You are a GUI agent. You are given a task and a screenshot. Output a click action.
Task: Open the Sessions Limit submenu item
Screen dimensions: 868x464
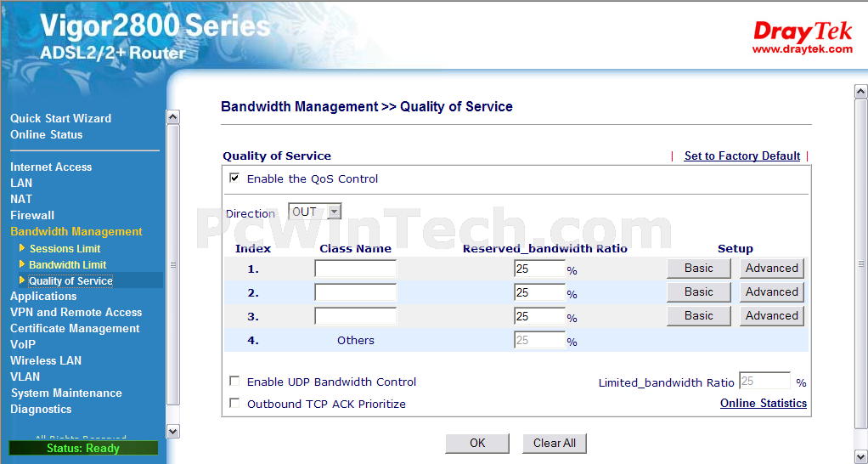pyautogui.click(x=65, y=249)
